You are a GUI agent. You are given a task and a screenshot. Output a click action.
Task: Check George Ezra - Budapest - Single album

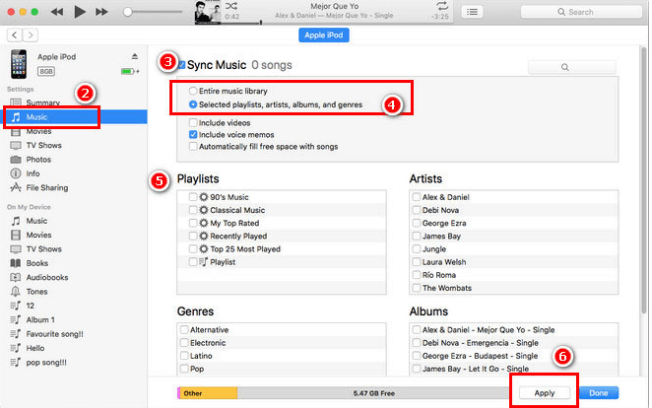(416, 356)
